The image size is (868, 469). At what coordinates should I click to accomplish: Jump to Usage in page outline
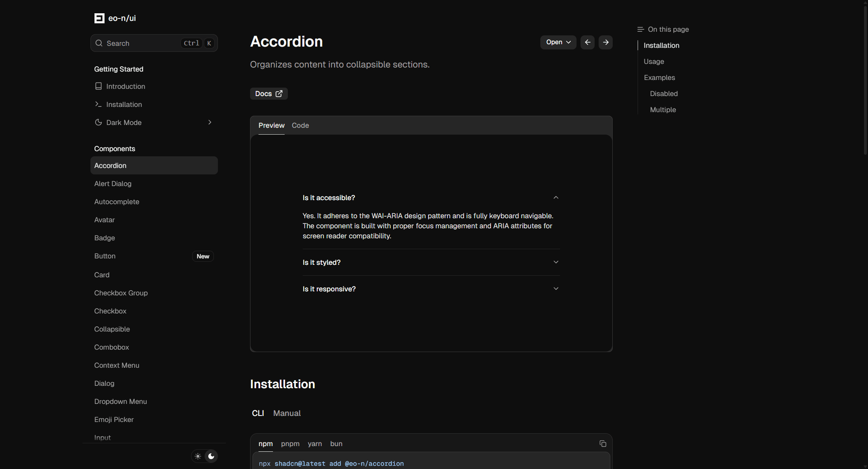click(x=654, y=61)
